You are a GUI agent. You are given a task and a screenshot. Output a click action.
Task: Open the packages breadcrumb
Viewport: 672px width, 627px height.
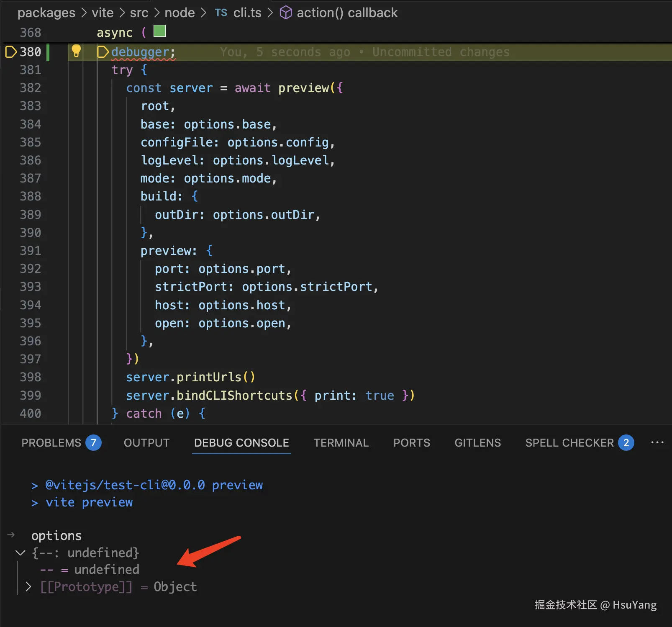[x=46, y=13]
